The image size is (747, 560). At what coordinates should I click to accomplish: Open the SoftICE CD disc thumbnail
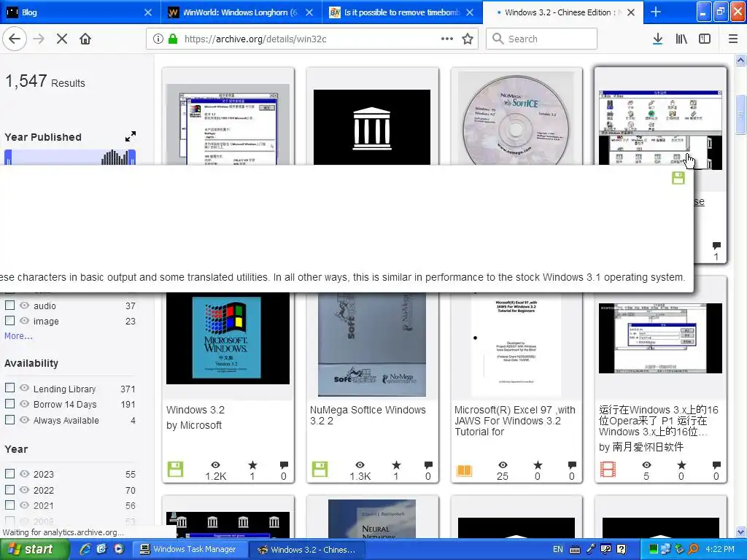click(516, 118)
